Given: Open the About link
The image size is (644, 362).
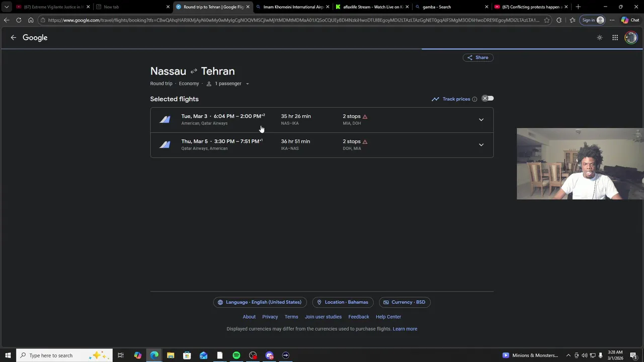Looking at the screenshot, I should coord(249,317).
